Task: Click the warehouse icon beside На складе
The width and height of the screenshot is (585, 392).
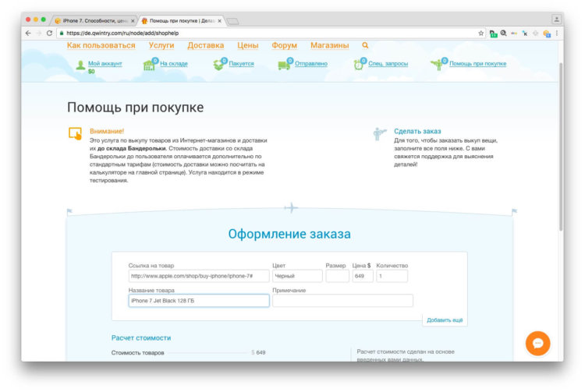Action: tap(148, 65)
